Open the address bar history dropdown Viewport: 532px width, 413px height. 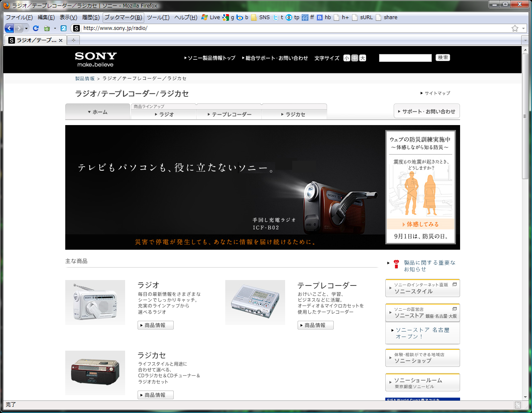point(524,28)
